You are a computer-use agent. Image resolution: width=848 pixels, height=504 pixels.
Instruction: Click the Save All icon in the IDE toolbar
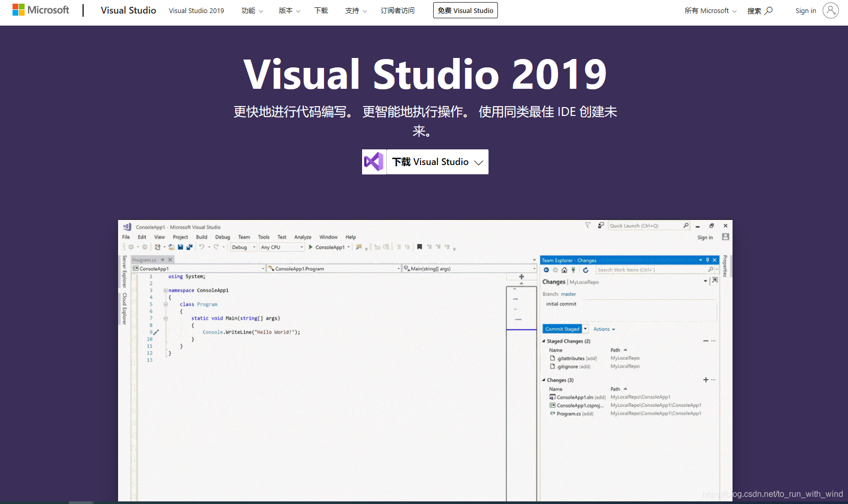[189, 247]
